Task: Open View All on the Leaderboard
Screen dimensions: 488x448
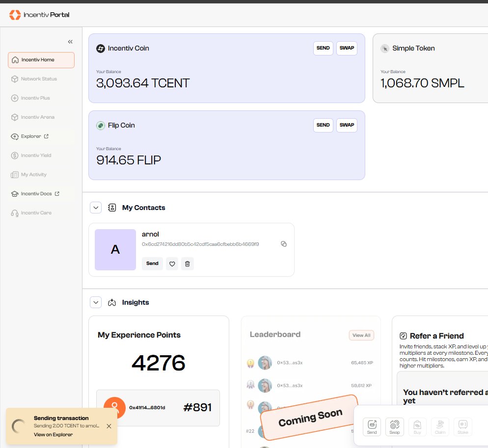Action: pos(361,335)
